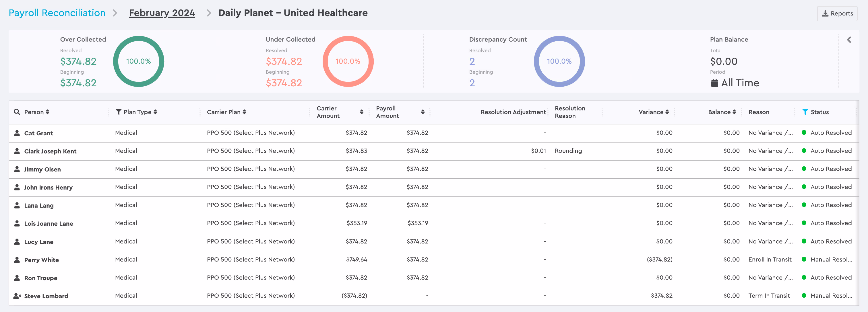Click the ($374.82) carrier amount for Steve Lombard

coord(354,295)
